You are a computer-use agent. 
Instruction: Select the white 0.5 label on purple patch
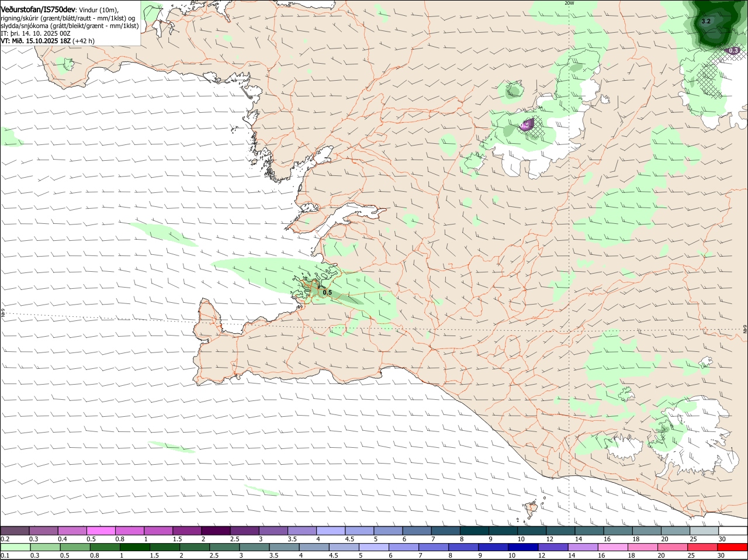click(x=525, y=125)
